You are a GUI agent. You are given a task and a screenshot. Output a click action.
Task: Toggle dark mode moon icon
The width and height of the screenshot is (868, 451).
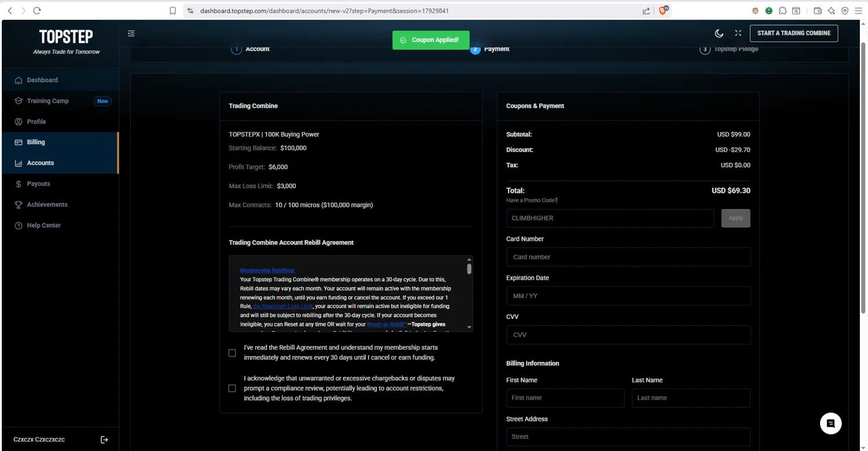719,34
